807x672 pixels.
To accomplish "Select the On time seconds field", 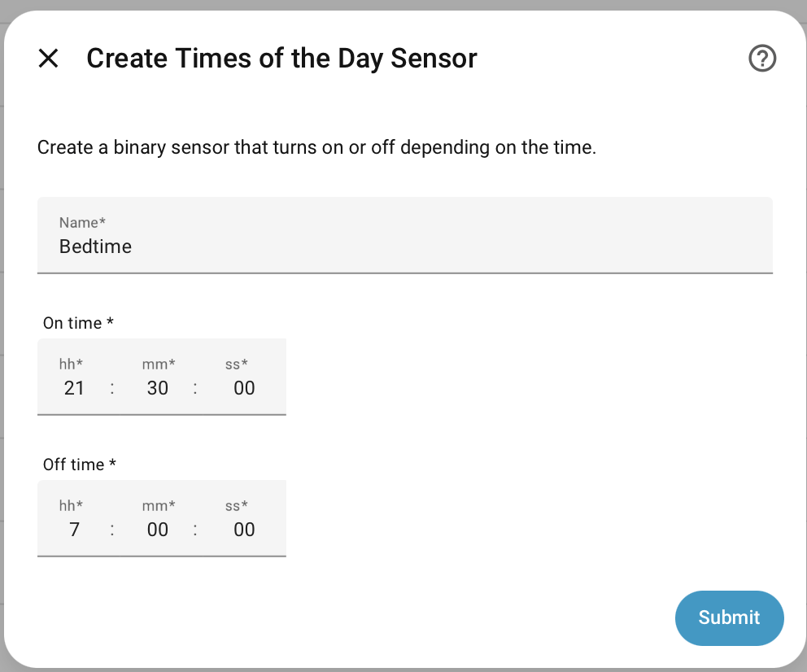I will [x=243, y=388].
